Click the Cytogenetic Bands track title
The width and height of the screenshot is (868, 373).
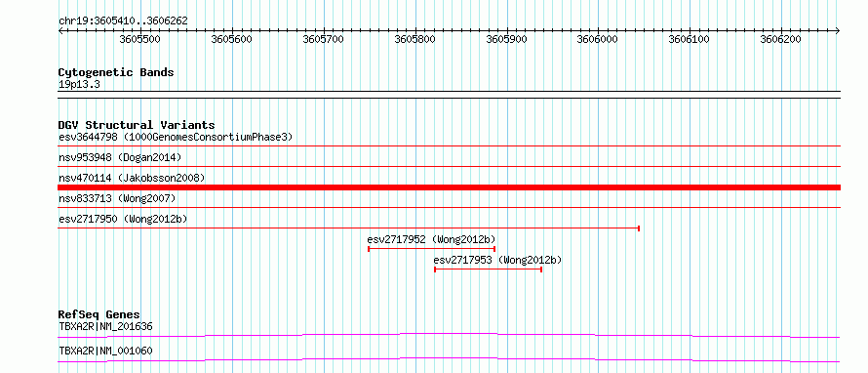[116, 72]
